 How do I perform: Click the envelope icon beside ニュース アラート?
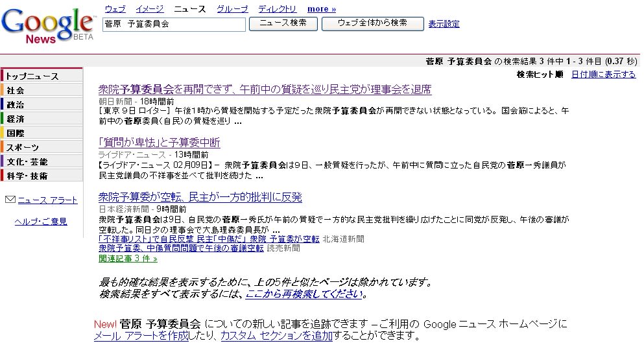pos(10,200)
